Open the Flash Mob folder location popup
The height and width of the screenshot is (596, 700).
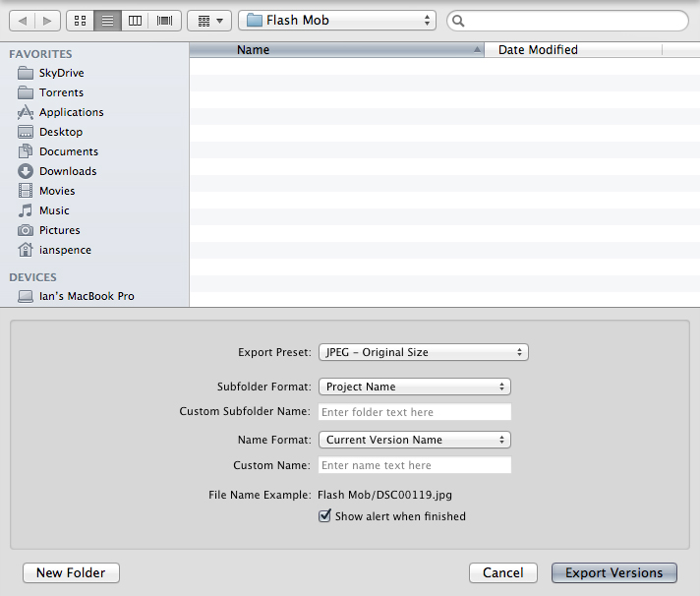click(x=337, y=20)
